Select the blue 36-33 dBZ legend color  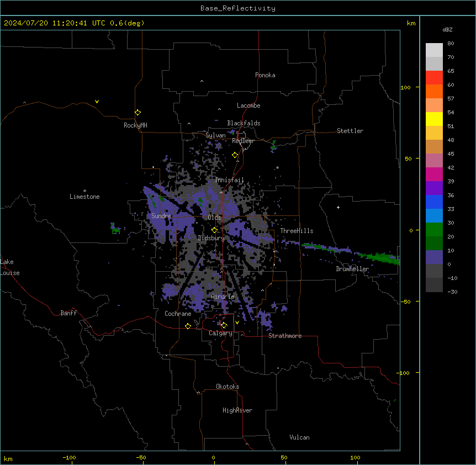pos(434,202)
